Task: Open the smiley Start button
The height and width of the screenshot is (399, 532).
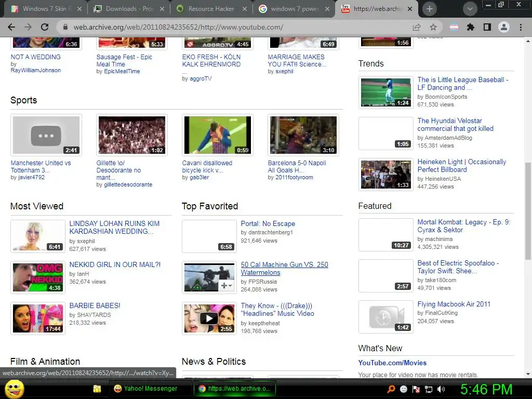Action: [15, 389]
